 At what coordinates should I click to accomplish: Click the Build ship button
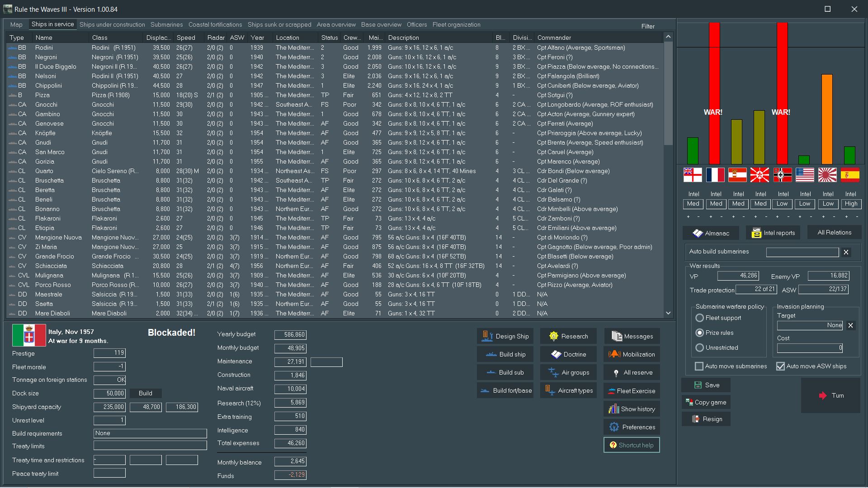pyautogui.click(x=505, y=354)
